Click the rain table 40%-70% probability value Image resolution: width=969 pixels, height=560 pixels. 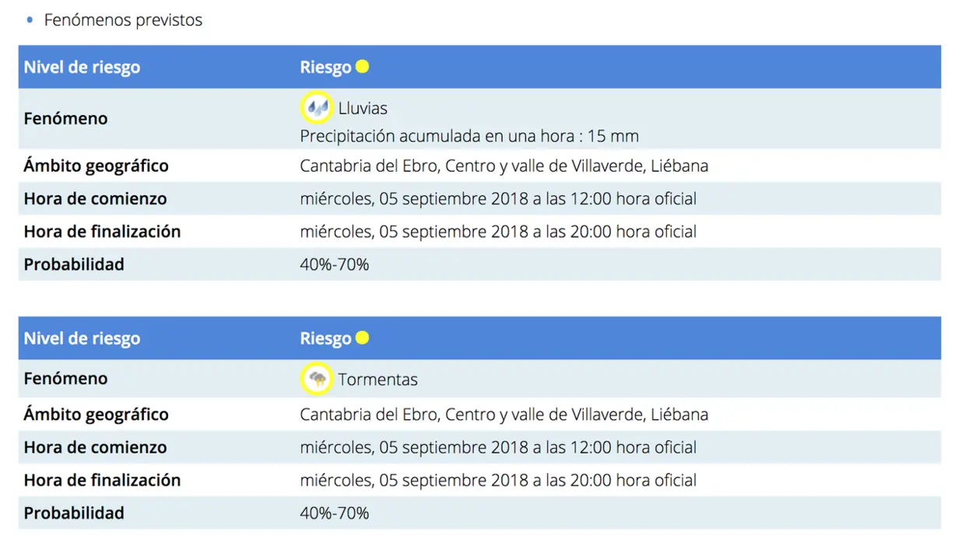point(334,264)
